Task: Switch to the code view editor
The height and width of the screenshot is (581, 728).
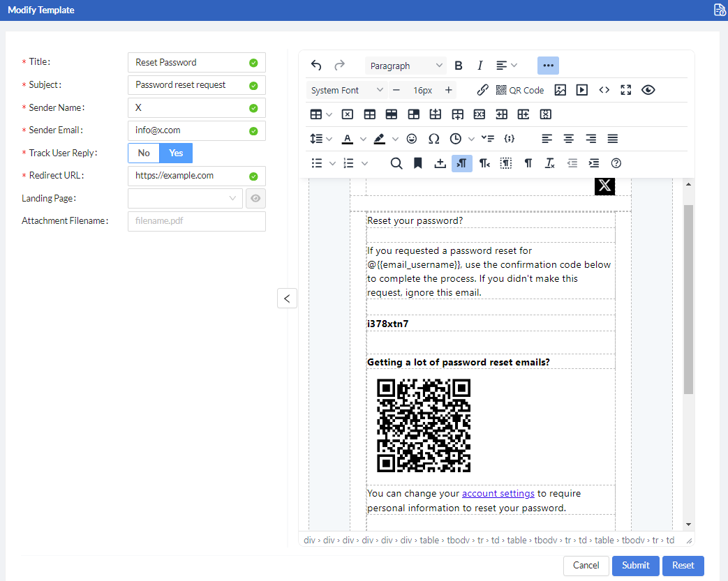Action: pos(604,89)
